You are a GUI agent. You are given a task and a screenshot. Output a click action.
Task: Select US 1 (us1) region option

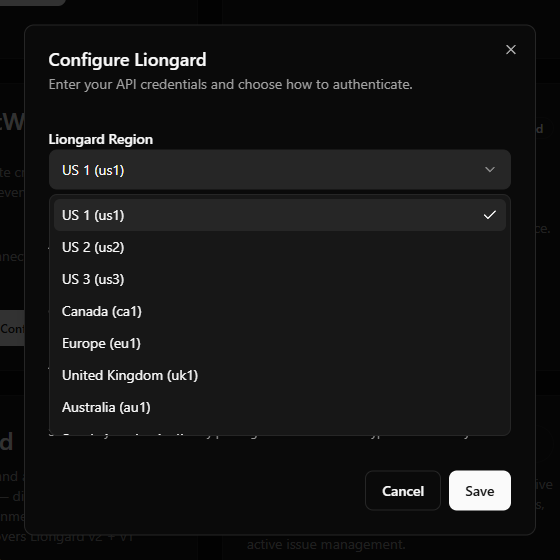280,215
